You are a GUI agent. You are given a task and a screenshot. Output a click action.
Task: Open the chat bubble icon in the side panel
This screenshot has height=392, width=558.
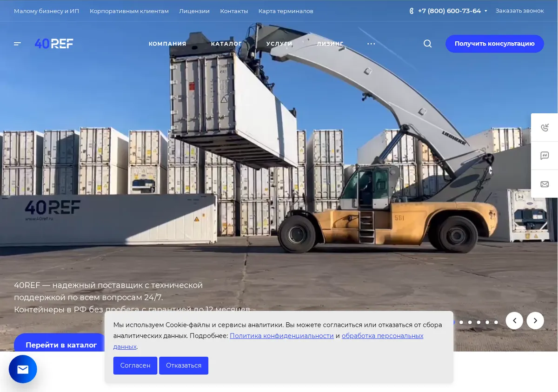(x=545, y=156)
